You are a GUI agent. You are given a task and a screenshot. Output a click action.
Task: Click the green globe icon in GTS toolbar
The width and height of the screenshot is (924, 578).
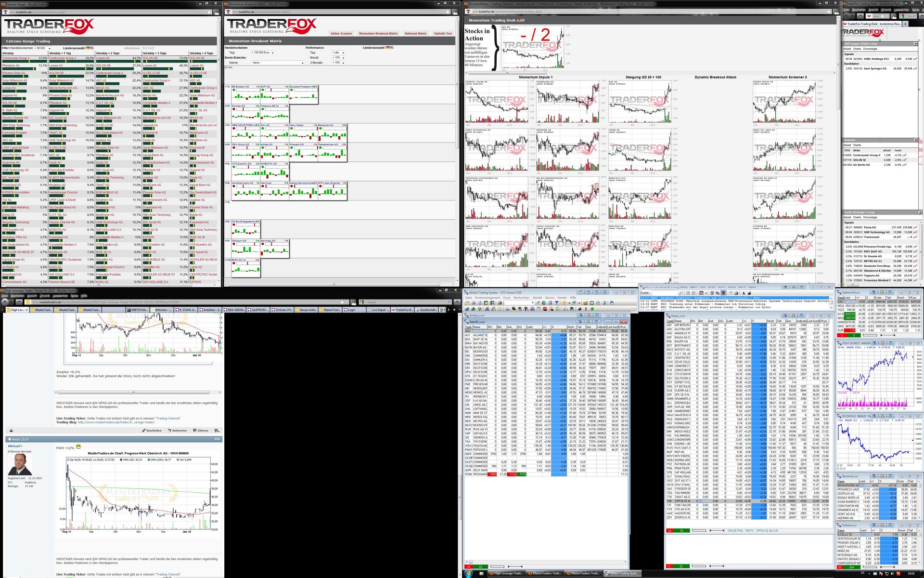pos(544,303)
